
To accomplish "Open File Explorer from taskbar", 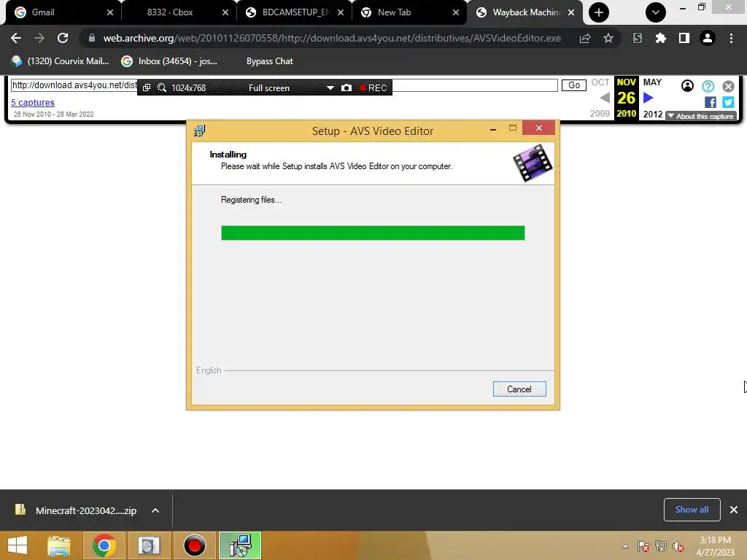I will (59, 545).
